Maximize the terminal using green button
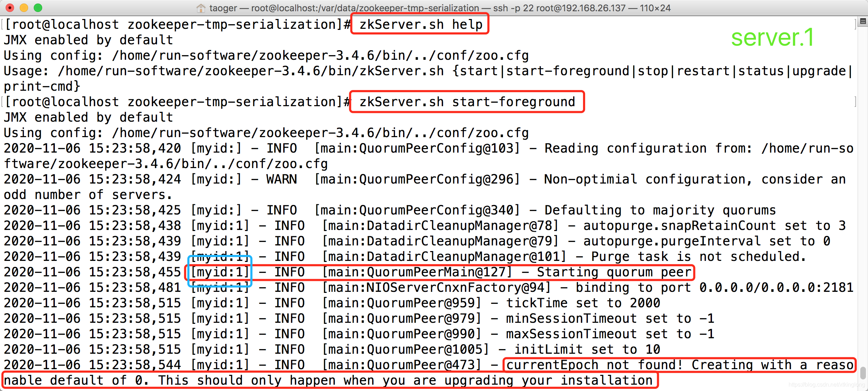 pyautogui.click(x=38, y=8)
